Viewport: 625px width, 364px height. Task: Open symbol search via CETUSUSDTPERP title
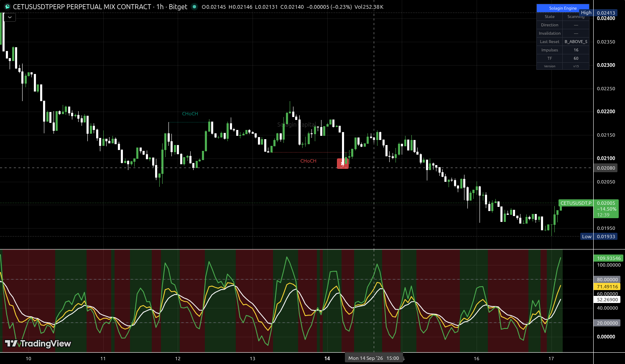(82, 7)
